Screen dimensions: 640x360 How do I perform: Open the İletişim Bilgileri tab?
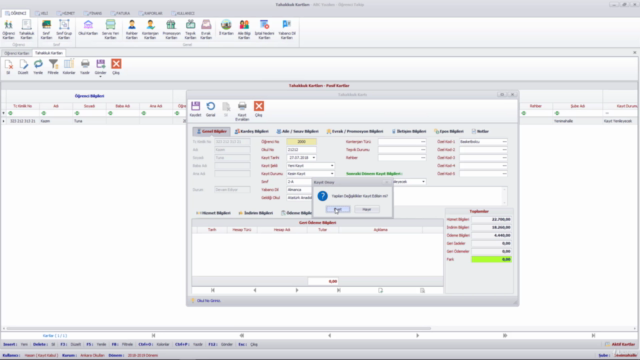click(x=409, y=131)
